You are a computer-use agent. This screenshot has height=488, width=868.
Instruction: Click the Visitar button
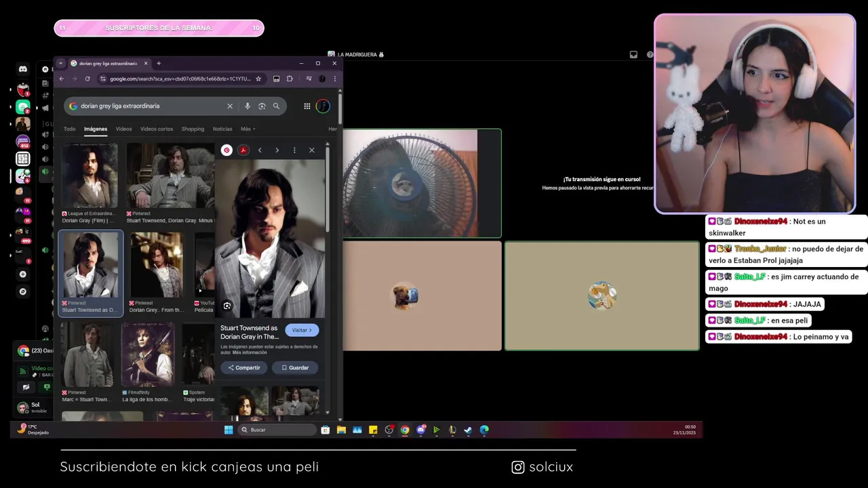click(302, 330)
